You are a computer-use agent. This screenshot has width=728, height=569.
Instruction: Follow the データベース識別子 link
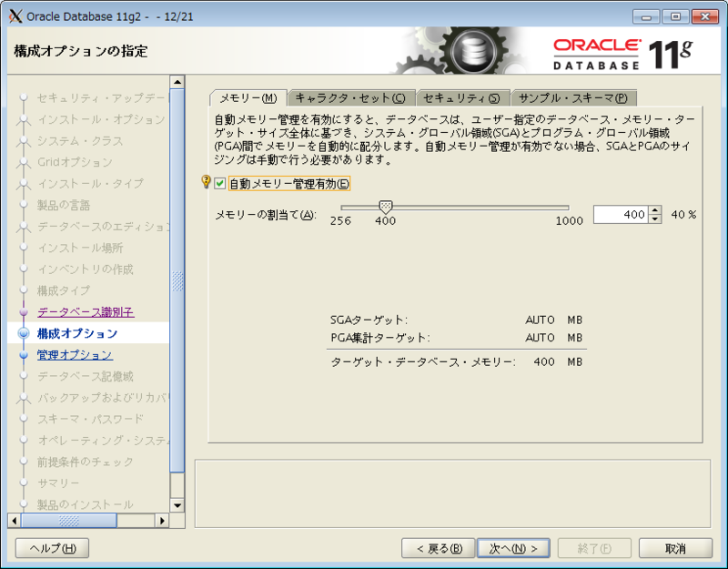[86, 311]
